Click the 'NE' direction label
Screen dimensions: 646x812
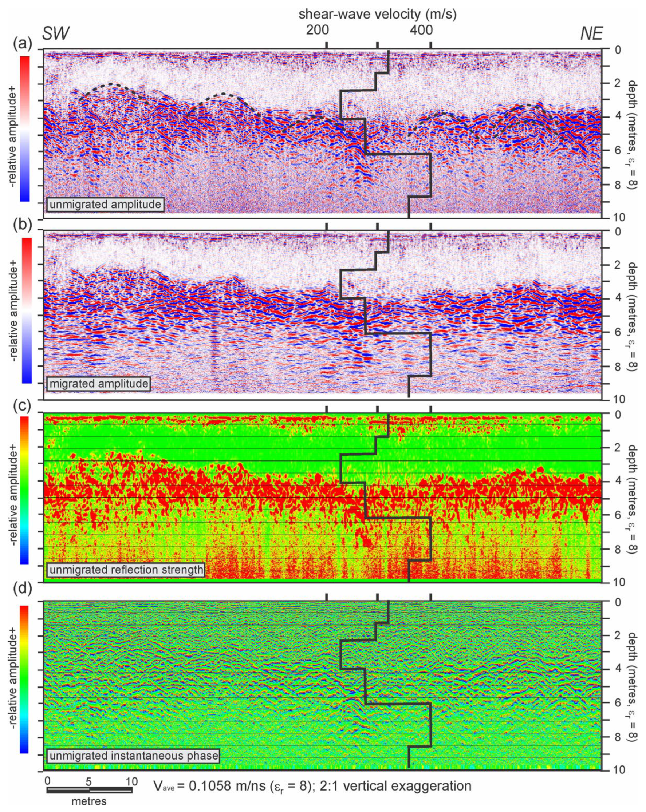pos(591,33)
